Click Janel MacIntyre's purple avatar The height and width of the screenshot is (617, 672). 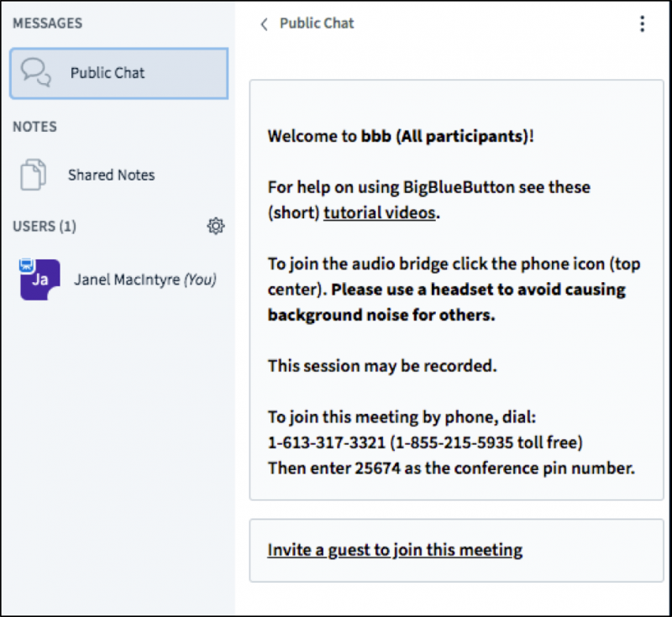[40, 280]
